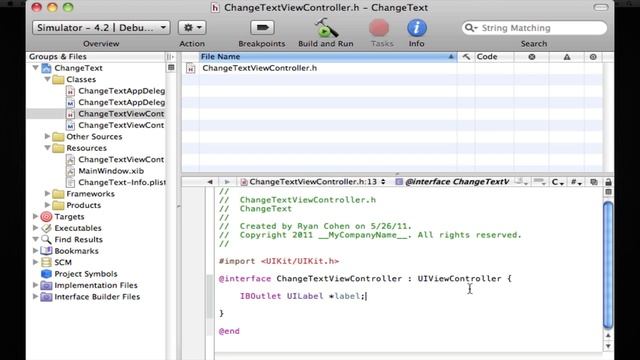640x360 pixels.
Task: Click the UIViewController text in the editor
Action: (459, 278)
